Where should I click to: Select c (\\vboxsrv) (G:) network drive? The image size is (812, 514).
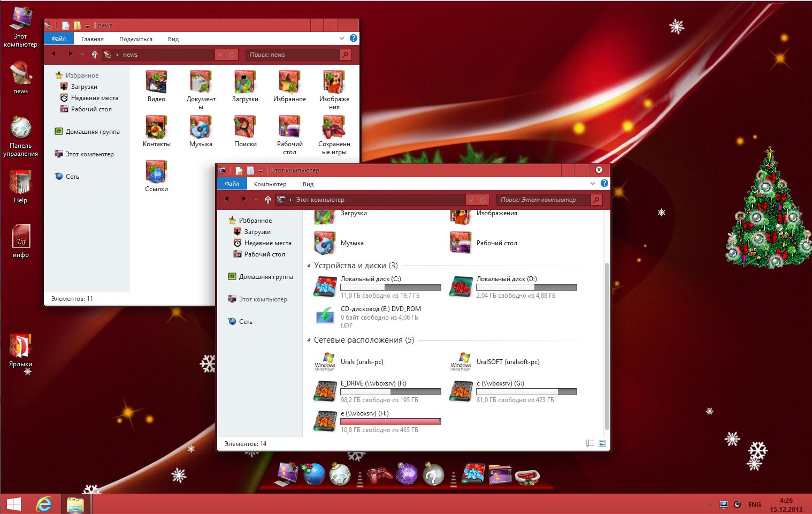[513, 391]
